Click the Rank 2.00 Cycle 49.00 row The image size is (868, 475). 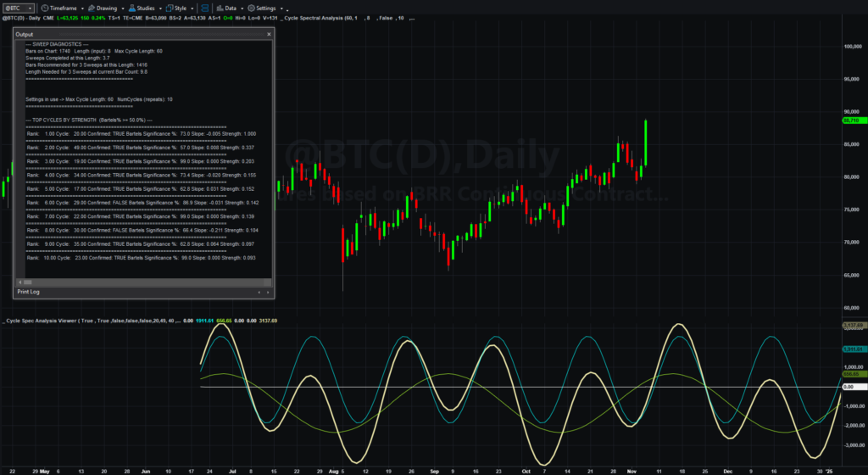tap(141, 148)
